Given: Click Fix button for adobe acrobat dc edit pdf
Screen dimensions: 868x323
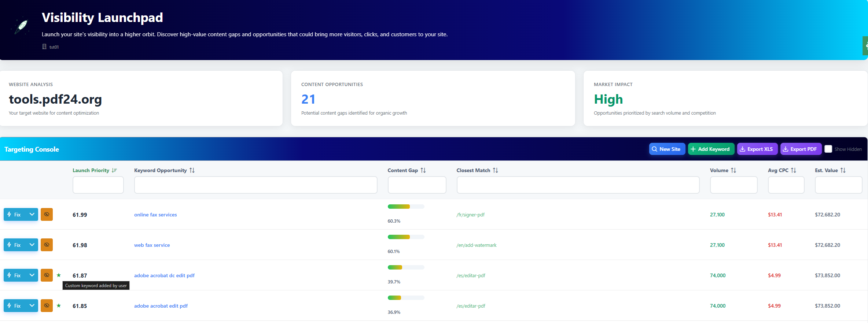Looking at the screenshot, I should pos(15,275).
